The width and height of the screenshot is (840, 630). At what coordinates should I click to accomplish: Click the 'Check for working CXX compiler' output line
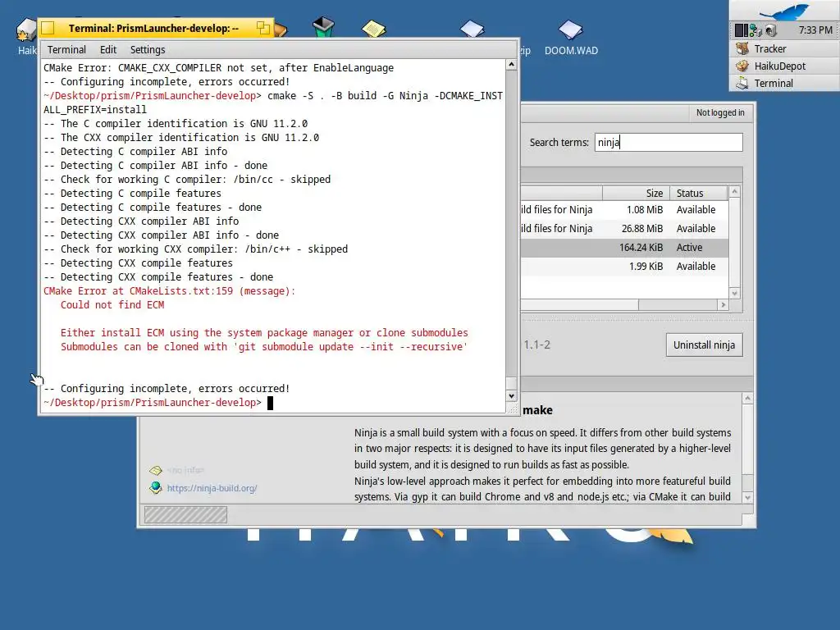tap(195, 249)
